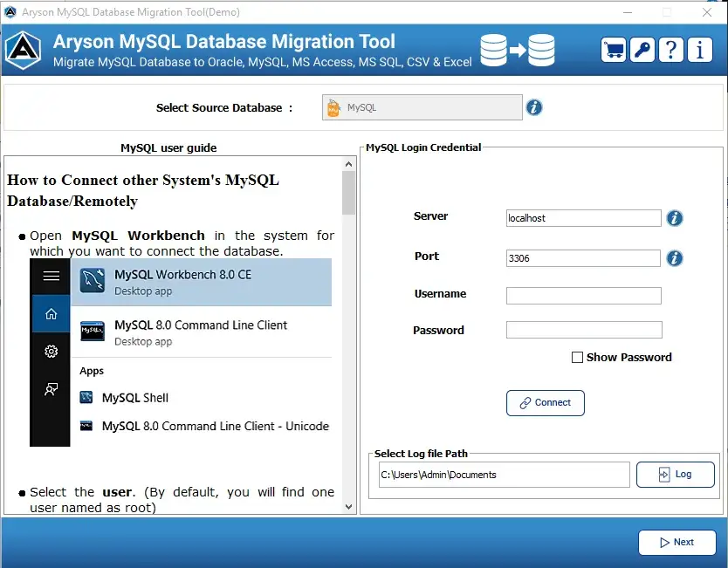Click MySQL 8.0 Command Line Client icon
The height and width of the screenshot is (568, 728).
[92, 332]
